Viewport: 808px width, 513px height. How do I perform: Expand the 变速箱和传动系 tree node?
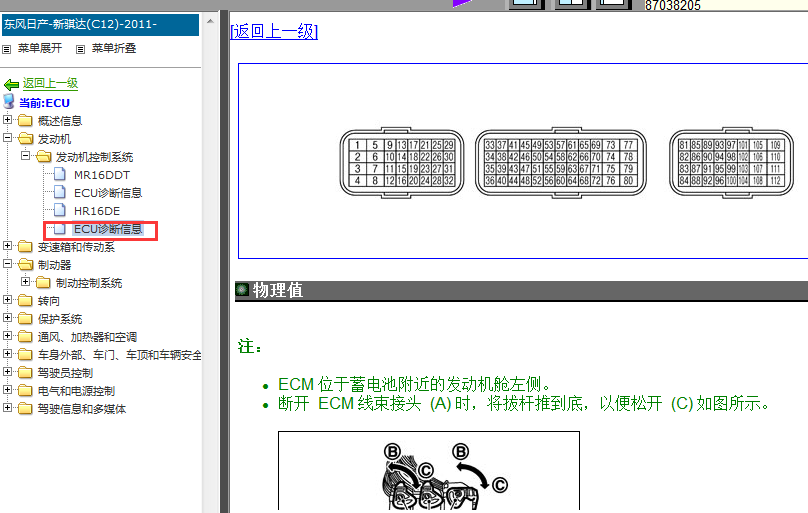click(x=7, y=246)
